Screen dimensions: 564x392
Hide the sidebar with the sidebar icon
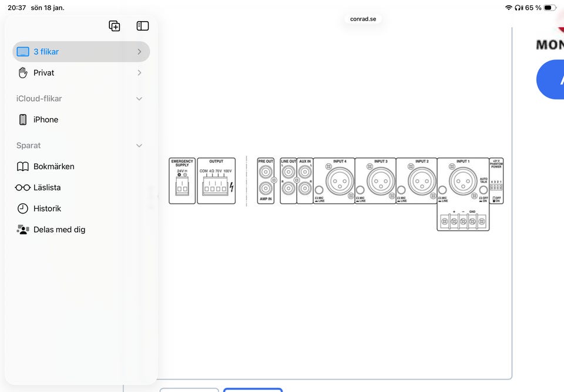(x=143, y=26)
